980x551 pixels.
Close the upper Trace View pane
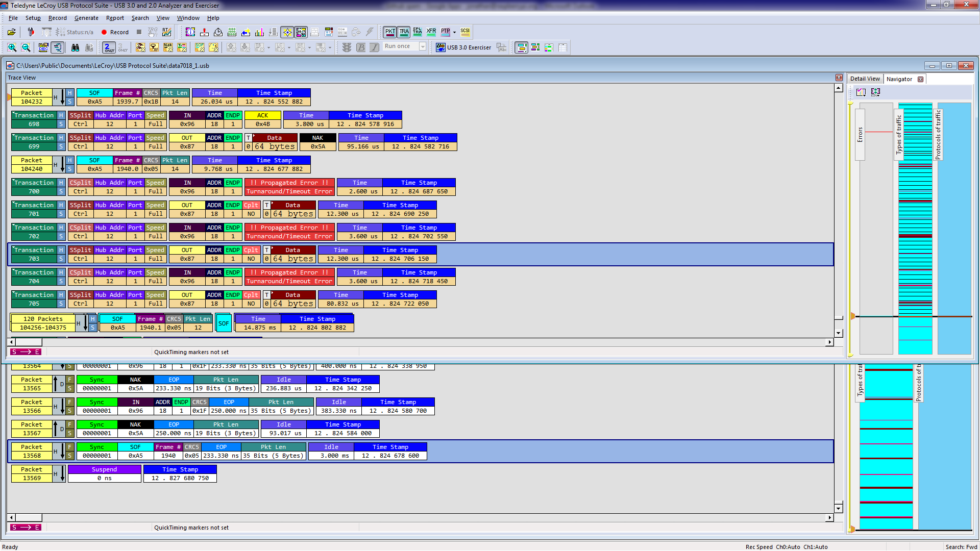point(839,78)
